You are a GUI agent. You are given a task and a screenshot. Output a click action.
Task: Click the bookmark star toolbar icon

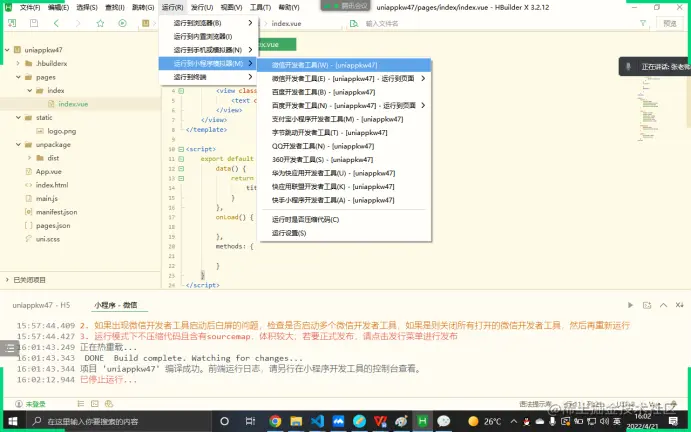point(100,23)
